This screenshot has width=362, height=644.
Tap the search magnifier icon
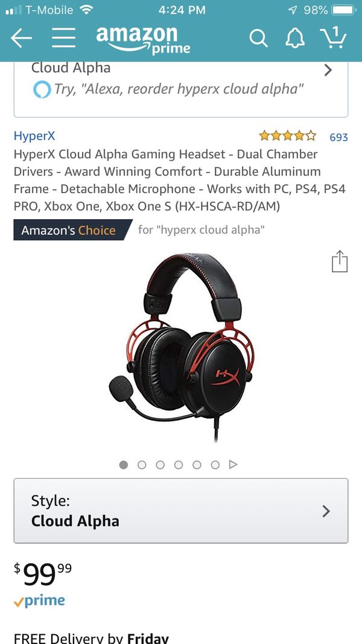[x=259, y=39]
